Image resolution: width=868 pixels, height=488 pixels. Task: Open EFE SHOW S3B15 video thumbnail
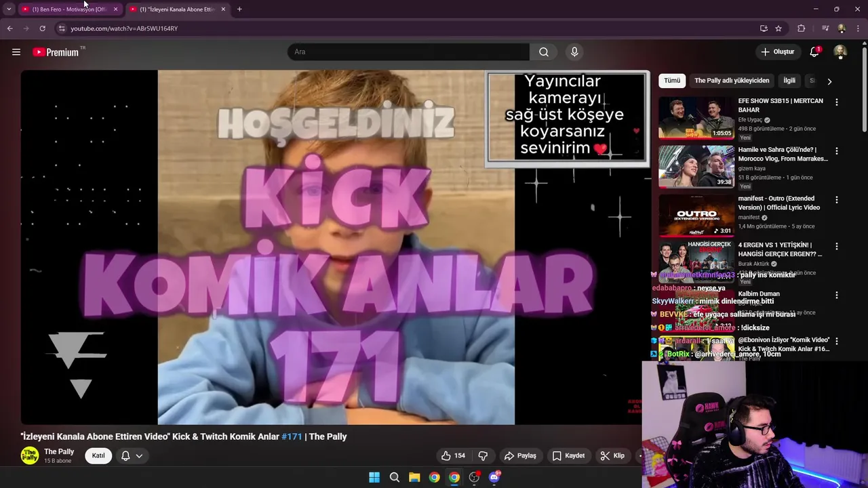[696, 118]
